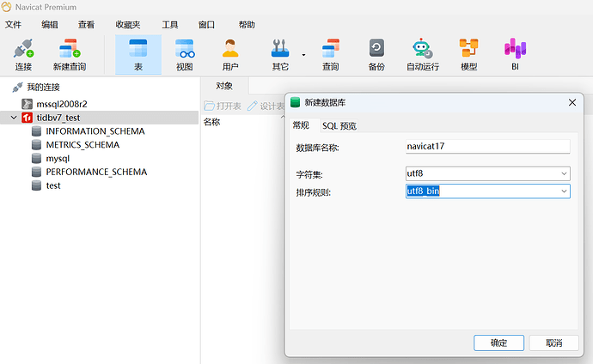593x364 pixels.
Task: Click the INFORMATION_SCHEMA database icon
Action: 36,131
